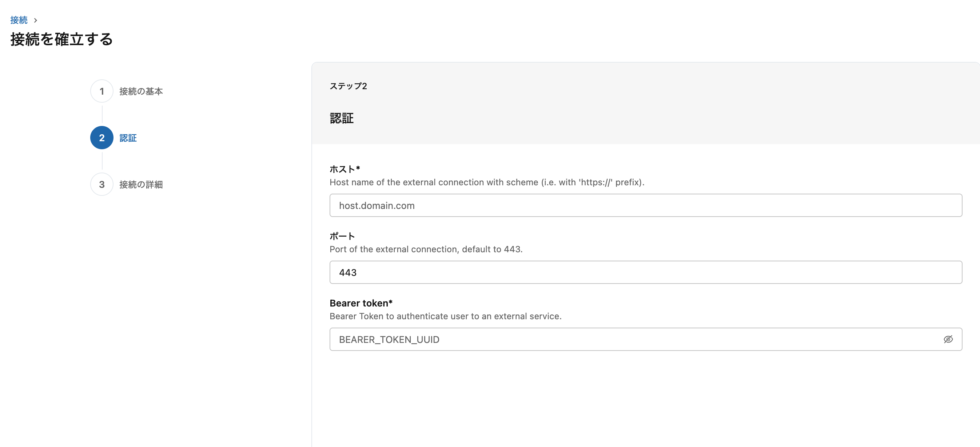
Task: Click the Bearer Token description text
Action: click(x=445, y=316)
